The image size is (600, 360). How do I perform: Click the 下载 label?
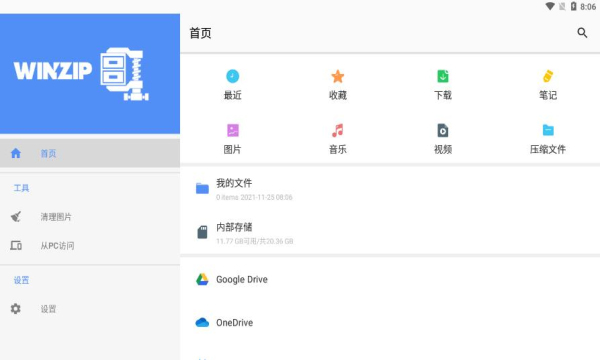pos(443,95)
